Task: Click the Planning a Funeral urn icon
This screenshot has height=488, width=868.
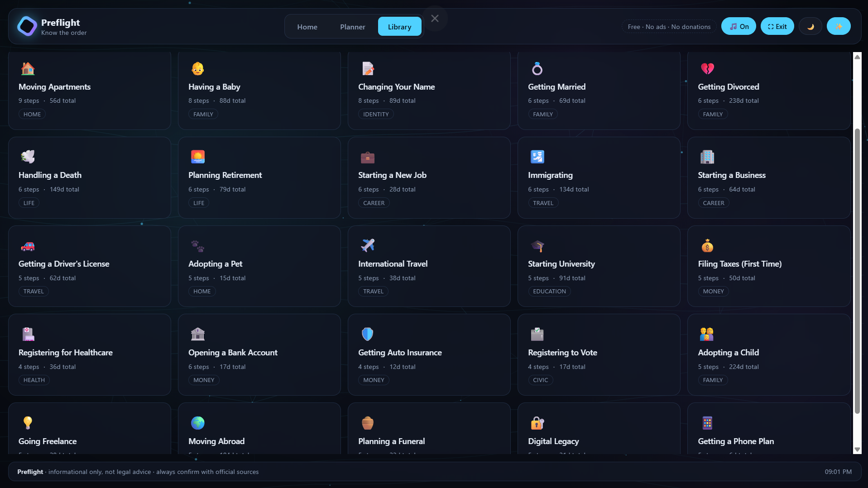Action: pyautogui.click(x=368, y=423)
